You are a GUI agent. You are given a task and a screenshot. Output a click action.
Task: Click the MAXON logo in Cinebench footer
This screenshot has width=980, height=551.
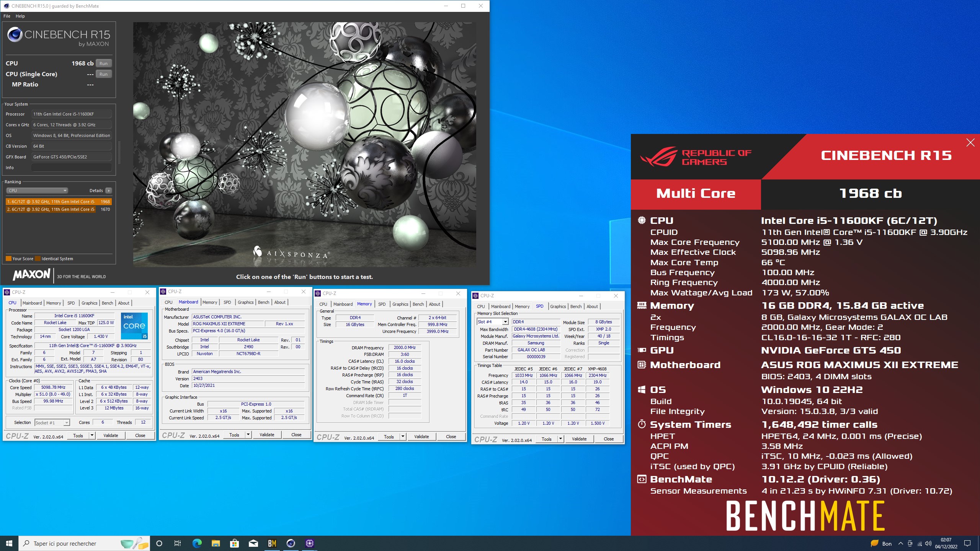[31, 275]
